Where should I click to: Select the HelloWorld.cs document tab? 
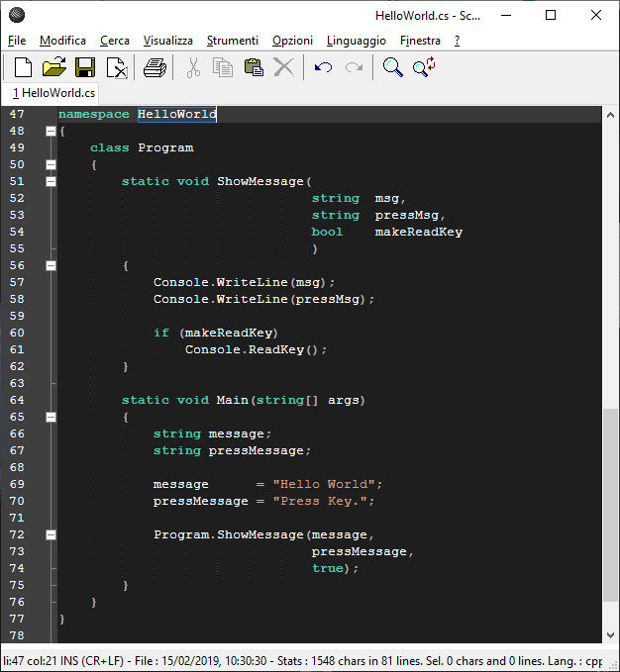(x=54, y=93)
